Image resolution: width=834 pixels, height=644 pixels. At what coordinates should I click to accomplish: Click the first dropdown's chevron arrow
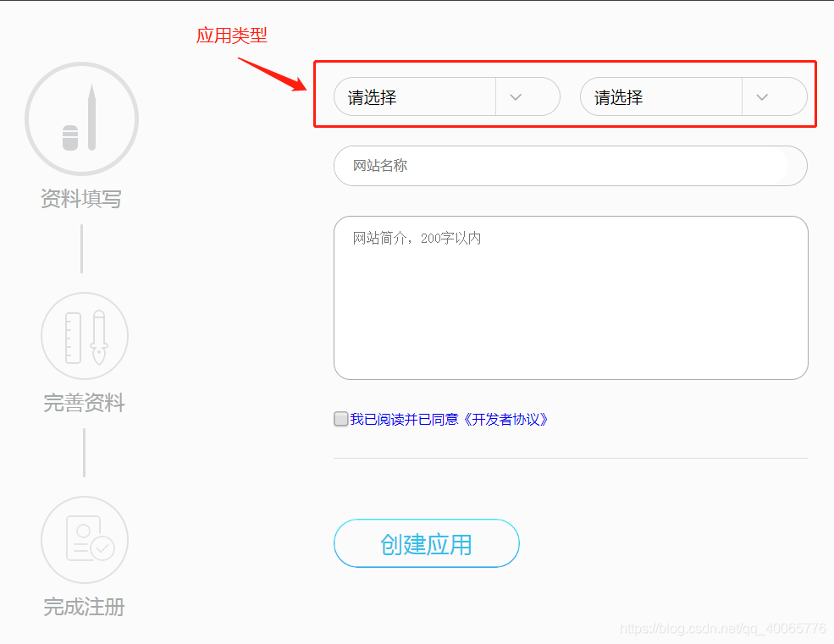point(516,97)
